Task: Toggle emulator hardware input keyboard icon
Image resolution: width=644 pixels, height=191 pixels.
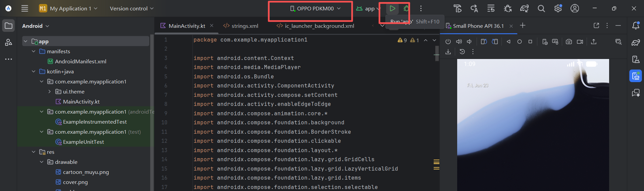Action: coord(555,42)
